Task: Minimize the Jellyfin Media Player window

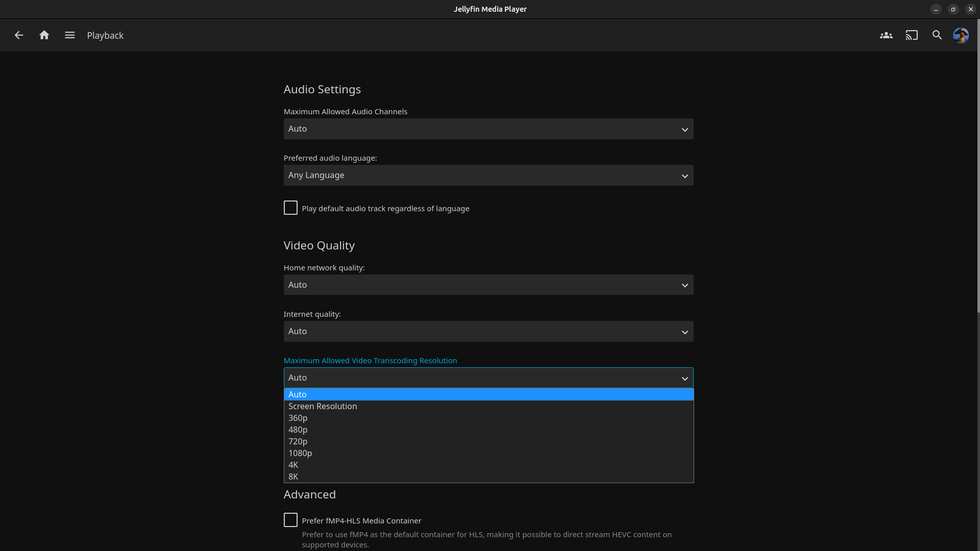Action: click(x=936, y=9)
